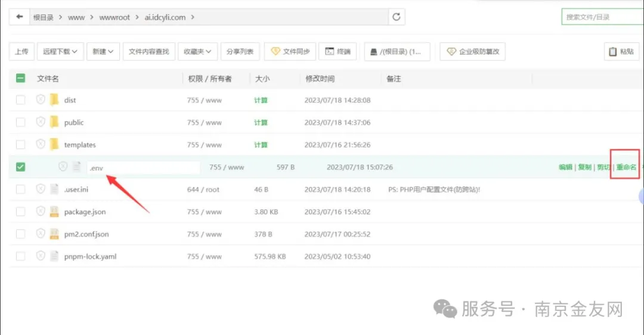Uncheck the .env file checkbox
Viewport: 644px width, 335px height.
[20, 167]
